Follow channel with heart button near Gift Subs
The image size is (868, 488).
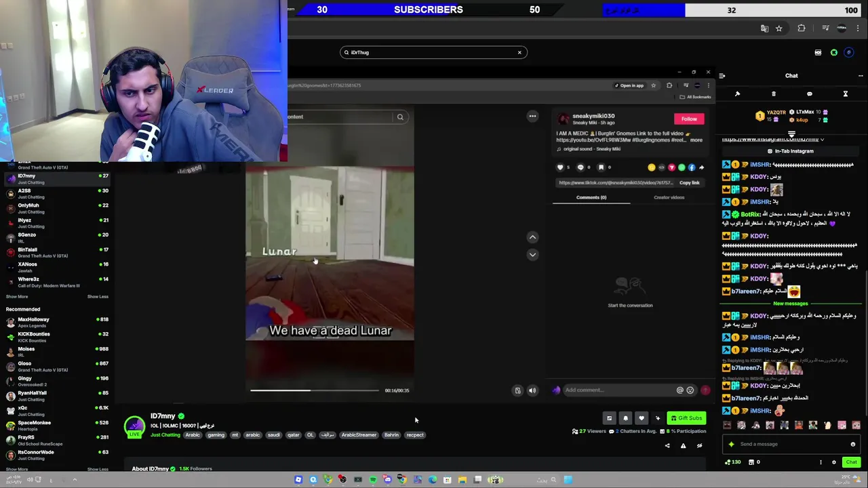point(642,418)
